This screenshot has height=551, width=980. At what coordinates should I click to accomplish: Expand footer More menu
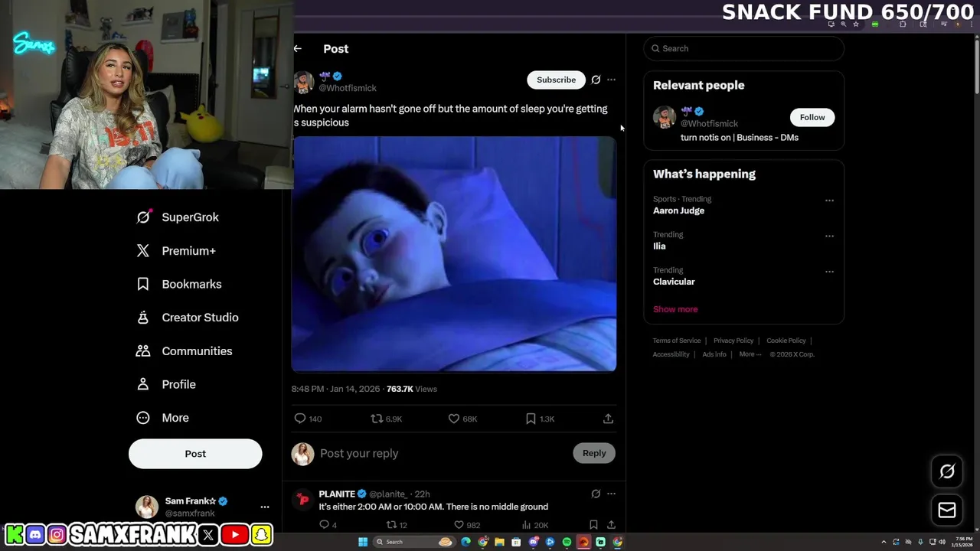[x=750, y=354]
